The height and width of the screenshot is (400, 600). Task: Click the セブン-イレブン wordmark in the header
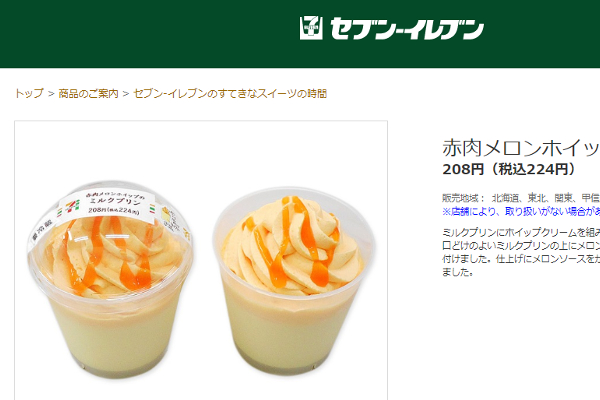(x=407, y=29)
